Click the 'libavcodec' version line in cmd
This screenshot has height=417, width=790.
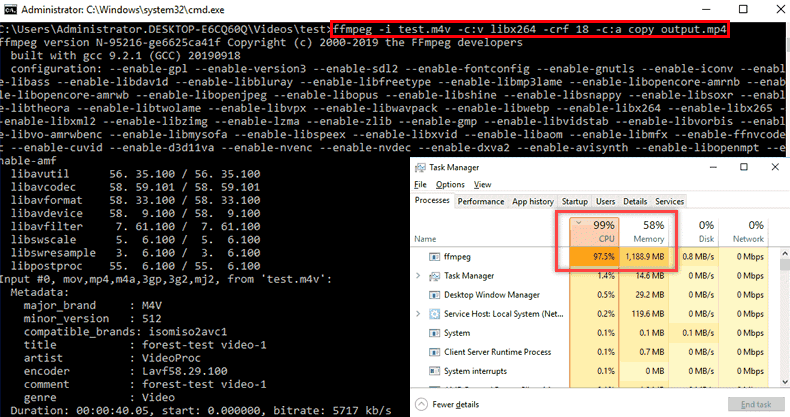point(136,187)
